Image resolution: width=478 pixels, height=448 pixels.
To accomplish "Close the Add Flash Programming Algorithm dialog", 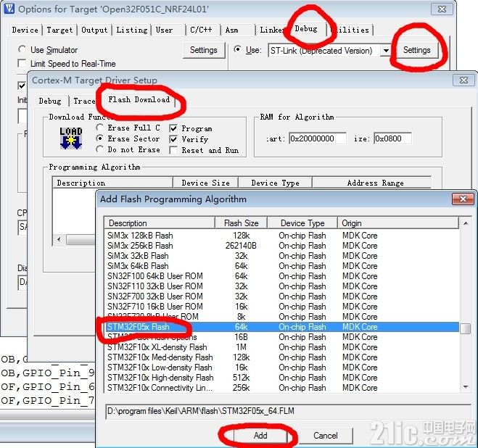I will [463, 199].
